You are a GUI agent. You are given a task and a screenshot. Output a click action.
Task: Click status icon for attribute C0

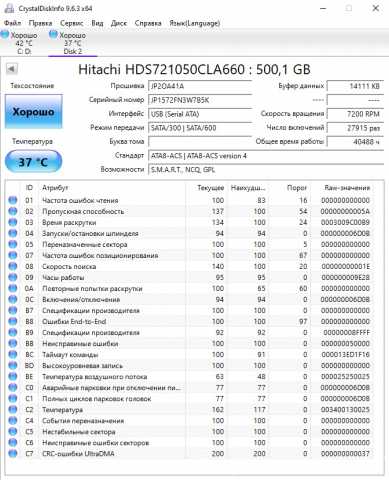point(13,387)
